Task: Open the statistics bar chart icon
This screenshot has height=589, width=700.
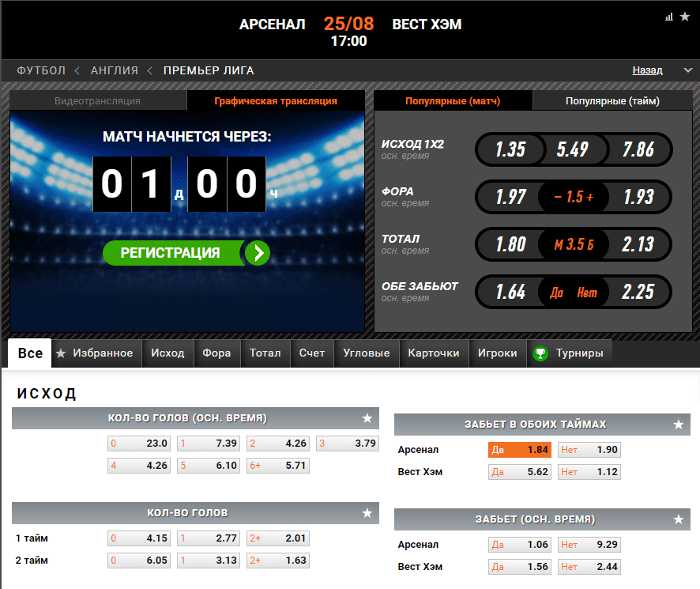Action: 668,17
